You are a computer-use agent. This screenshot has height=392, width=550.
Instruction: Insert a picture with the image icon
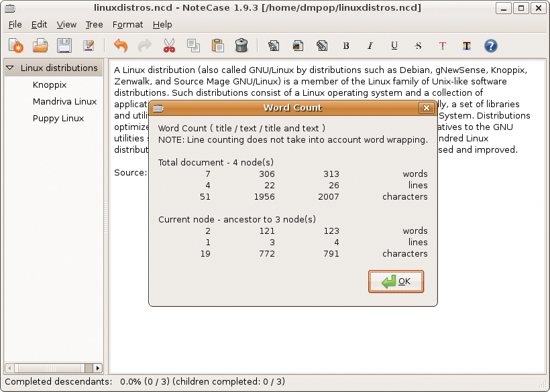[x=298, y=46]
